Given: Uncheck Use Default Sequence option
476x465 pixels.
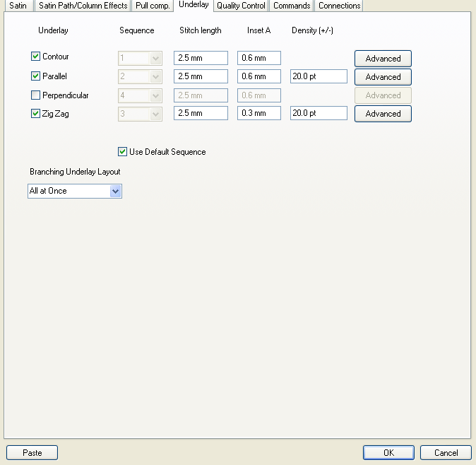Looking at the screenshot, I should pyautogui.click(x=123, y=152).
